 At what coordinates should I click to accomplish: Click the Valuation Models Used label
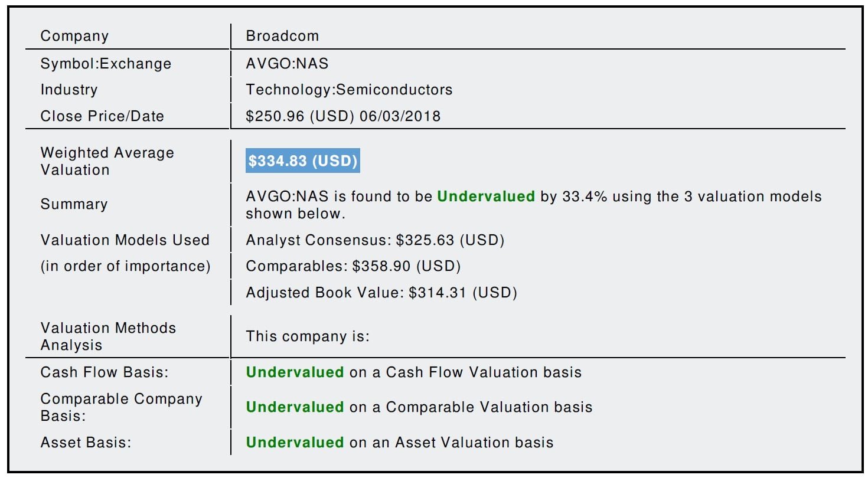pyautogui.click(x=125, y=240)
